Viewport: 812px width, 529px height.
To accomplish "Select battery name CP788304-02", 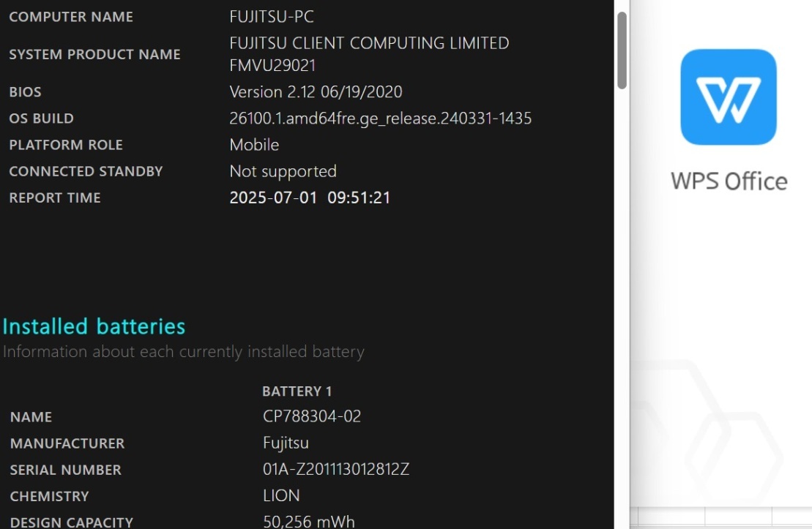I will pyautogui.click(x=312, y=416).
